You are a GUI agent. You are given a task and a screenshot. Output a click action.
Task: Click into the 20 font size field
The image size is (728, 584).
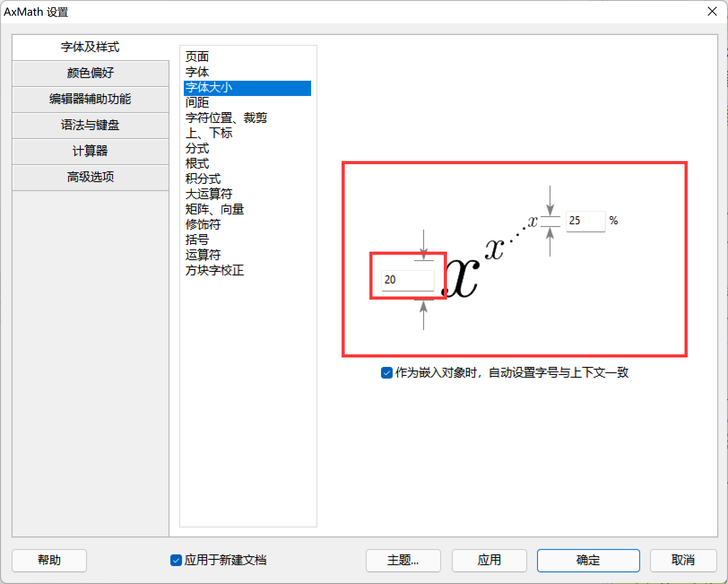407,279
